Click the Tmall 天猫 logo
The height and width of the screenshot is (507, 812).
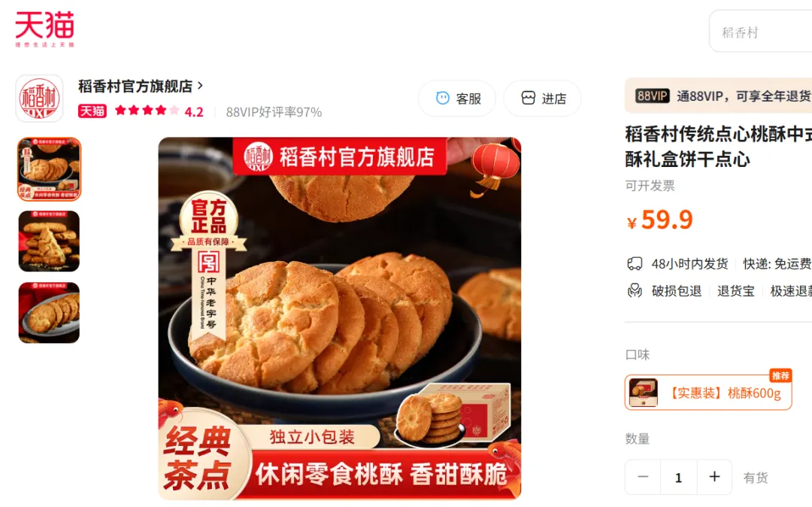44,29
